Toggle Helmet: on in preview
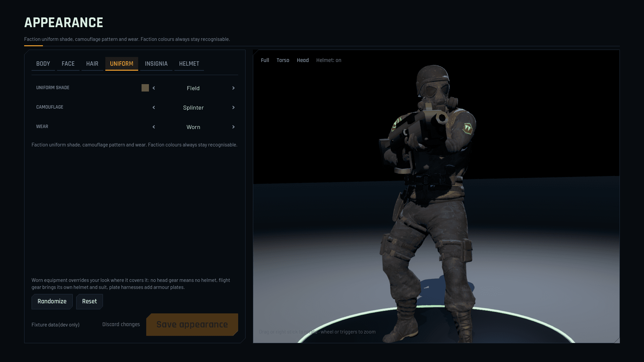Viewport: 644px width, 362px height. 329,60
